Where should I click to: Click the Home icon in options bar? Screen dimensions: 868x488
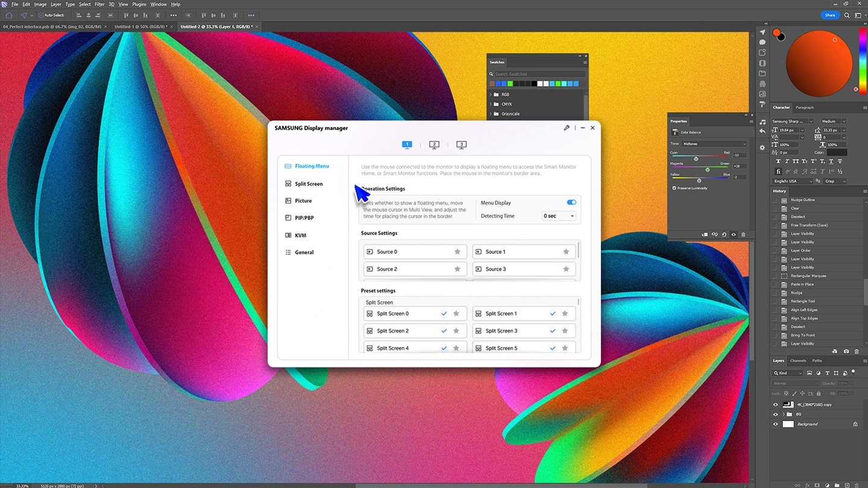point(8,15)
